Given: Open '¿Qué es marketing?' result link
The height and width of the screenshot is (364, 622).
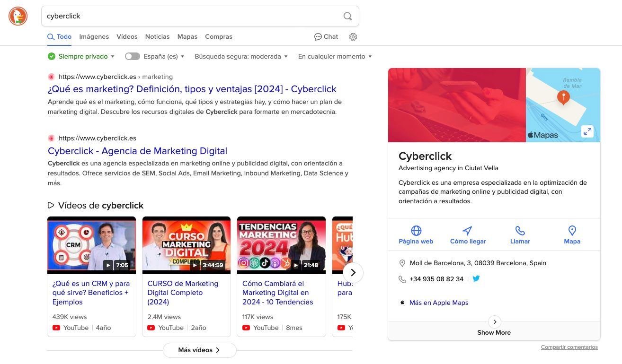Looking at the screenshot, I should [x=192, y=89].
